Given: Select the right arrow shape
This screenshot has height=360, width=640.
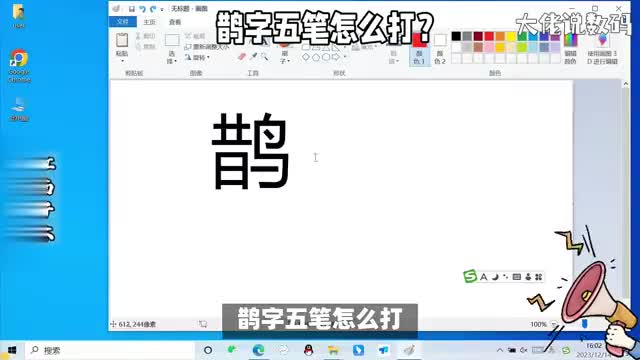Looking at the screenshot, I should (336, 57).
